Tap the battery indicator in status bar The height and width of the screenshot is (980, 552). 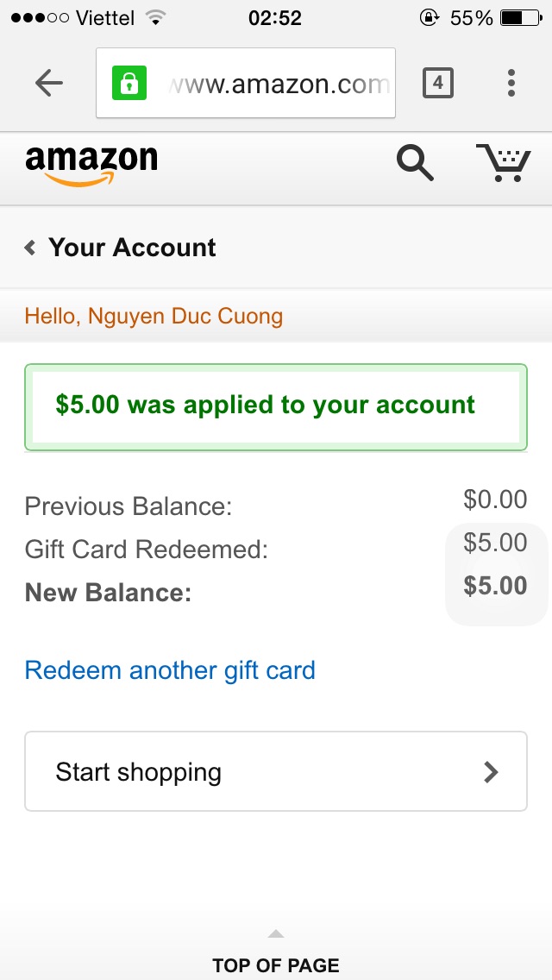click(x=520, y=17)
